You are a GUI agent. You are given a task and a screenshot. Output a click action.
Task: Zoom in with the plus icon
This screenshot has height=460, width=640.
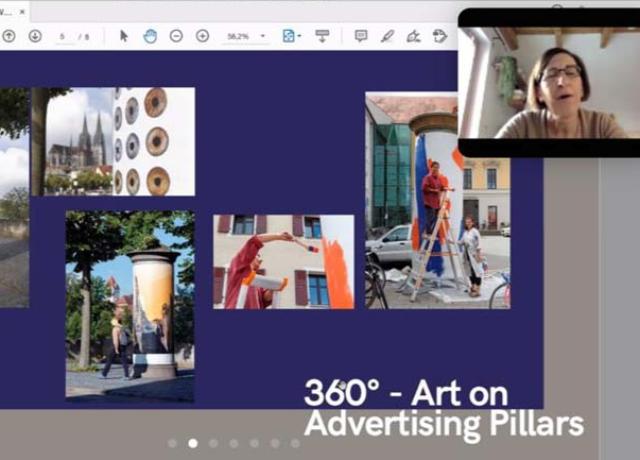(202, 36)
